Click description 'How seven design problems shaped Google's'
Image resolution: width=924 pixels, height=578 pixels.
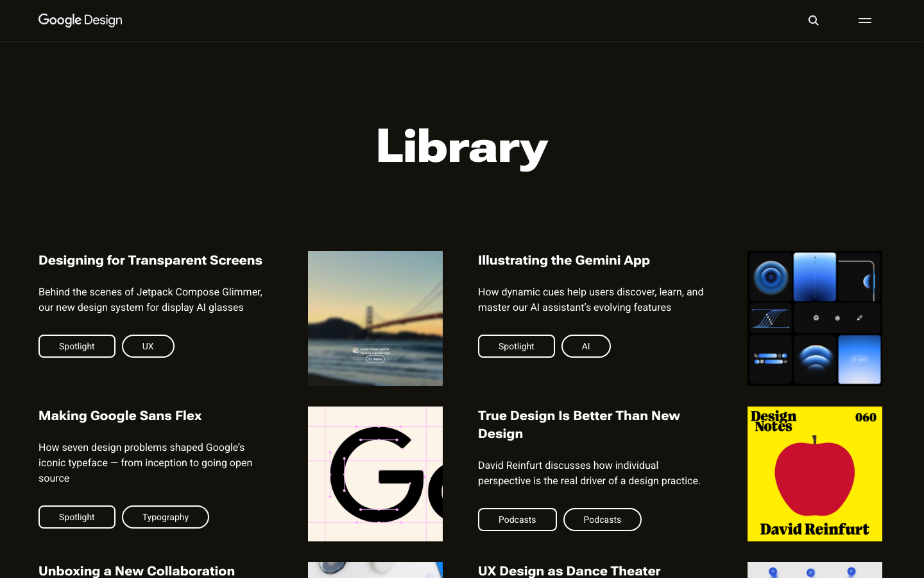145,462
